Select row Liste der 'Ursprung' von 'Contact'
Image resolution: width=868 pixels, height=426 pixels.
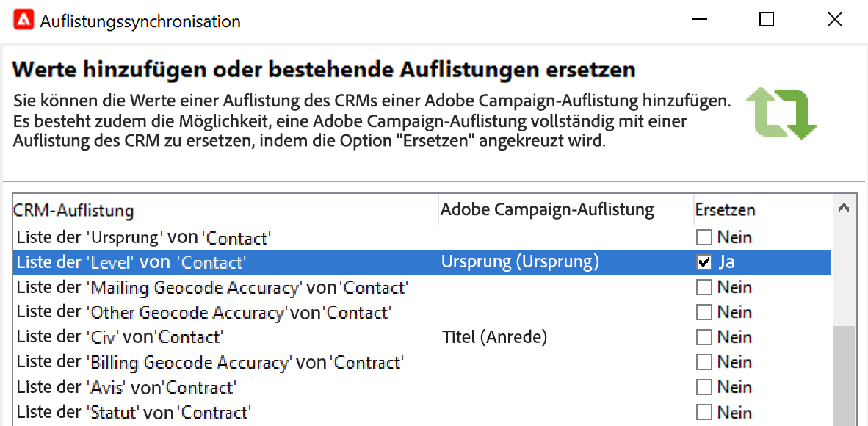[x=144, y=237]
